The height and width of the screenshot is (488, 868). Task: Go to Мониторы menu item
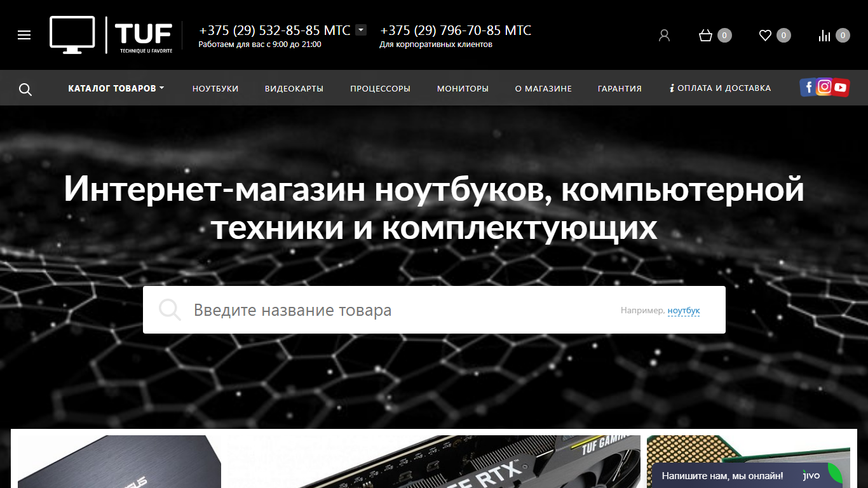coord(463,88)
